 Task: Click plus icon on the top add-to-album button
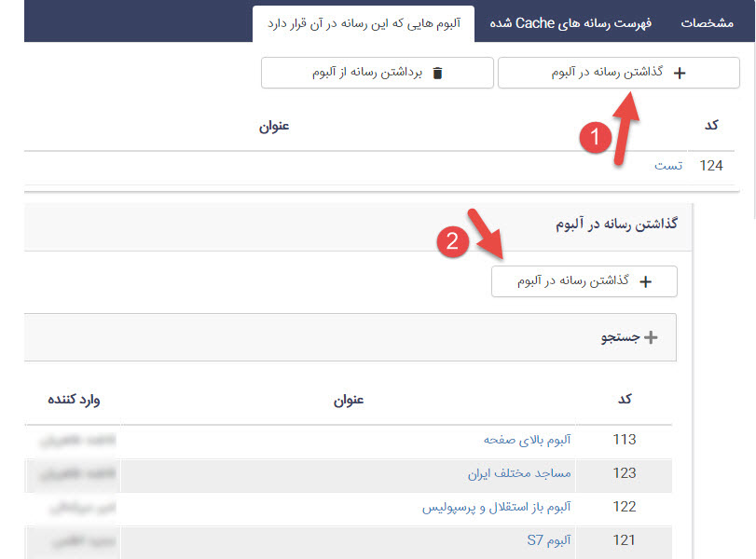click(x=679, y=73)
